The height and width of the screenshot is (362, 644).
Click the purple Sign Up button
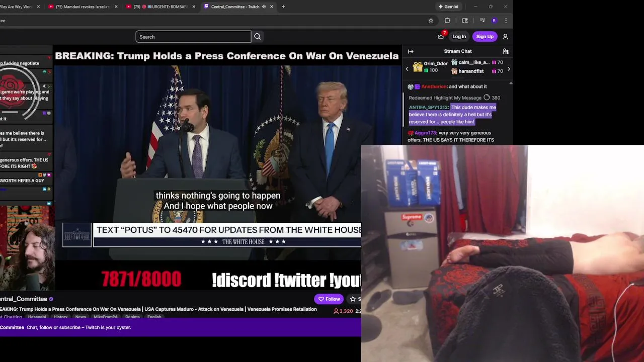click(x=485, y=37)
